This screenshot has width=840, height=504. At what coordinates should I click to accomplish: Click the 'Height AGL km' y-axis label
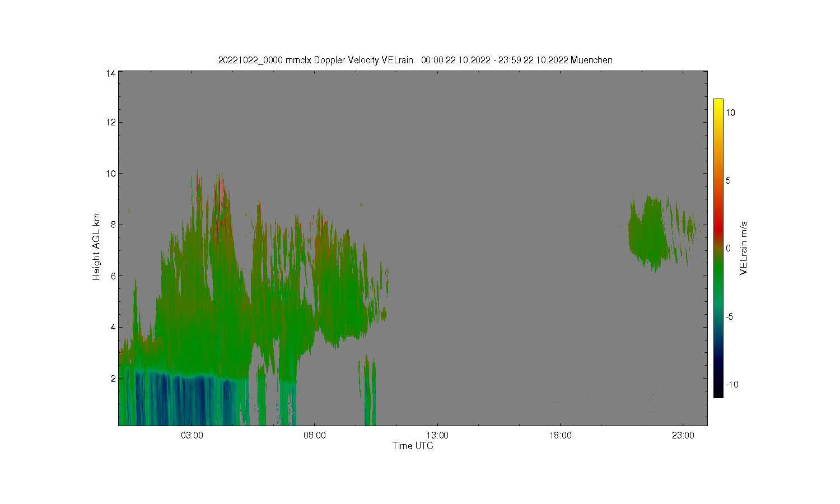[96, 247]
